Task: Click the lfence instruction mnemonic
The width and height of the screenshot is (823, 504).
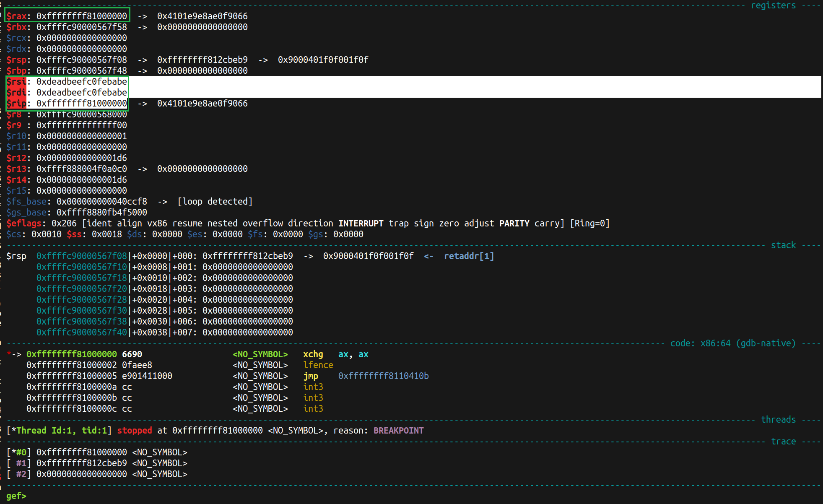Action: (x=318, y=365)
